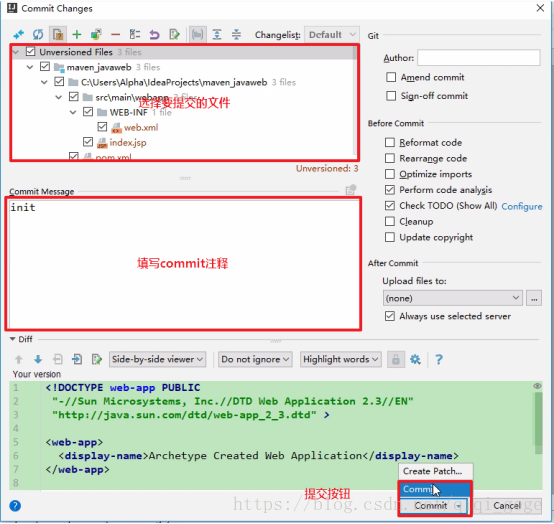Viewport: 554px width, 524px height.
Task: Enable Amend commit
Action: coord(391,77)
